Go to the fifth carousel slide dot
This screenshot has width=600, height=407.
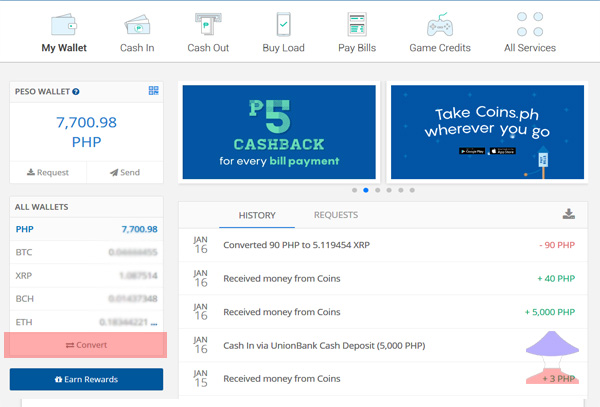(x=401, y=190)
